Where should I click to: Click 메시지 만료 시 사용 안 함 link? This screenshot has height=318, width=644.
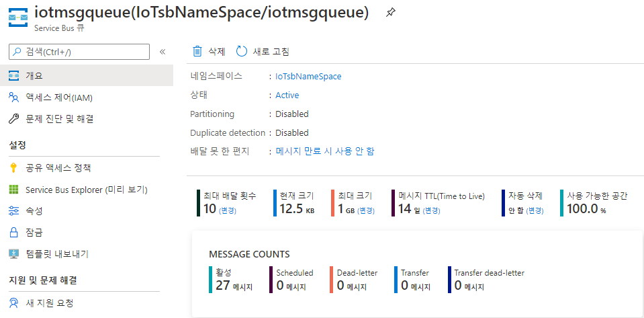pyautogui.click(x=325, y=151)
